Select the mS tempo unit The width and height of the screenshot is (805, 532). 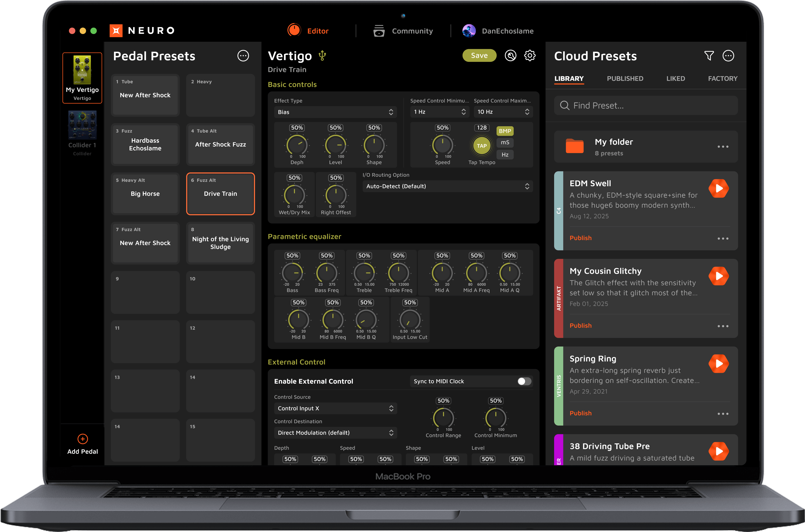(x=505, y=142)
